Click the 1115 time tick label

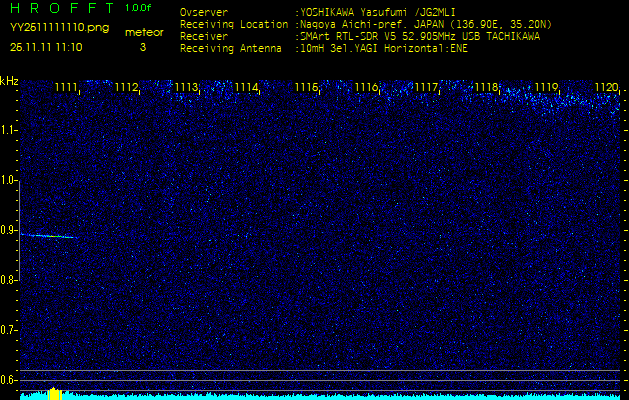pos(306,88)
